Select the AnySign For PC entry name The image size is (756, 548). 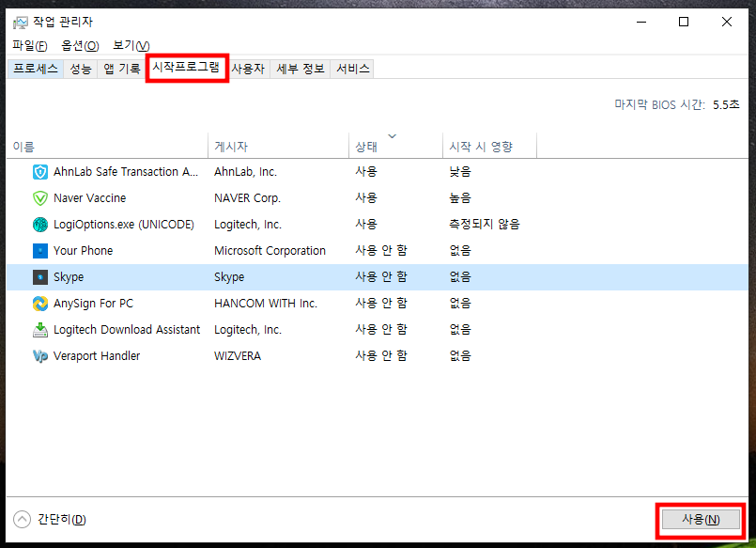(x=94, y=304)
